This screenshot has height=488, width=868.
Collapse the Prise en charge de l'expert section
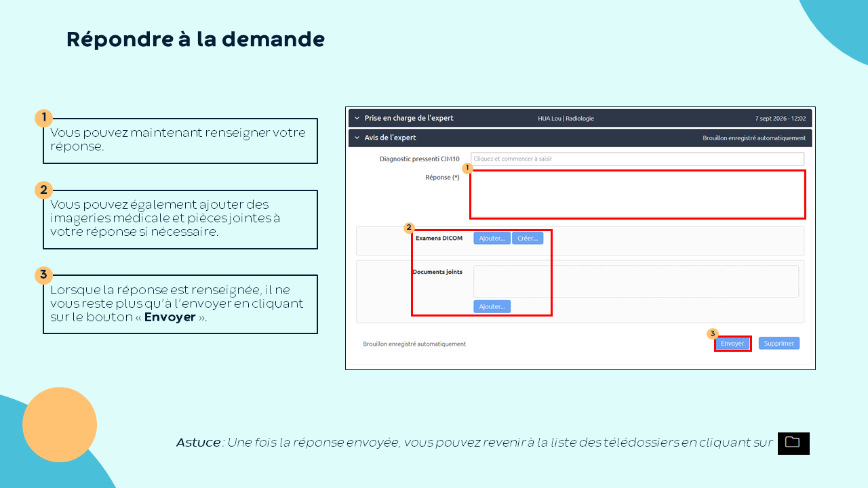[x=357, y=119]
